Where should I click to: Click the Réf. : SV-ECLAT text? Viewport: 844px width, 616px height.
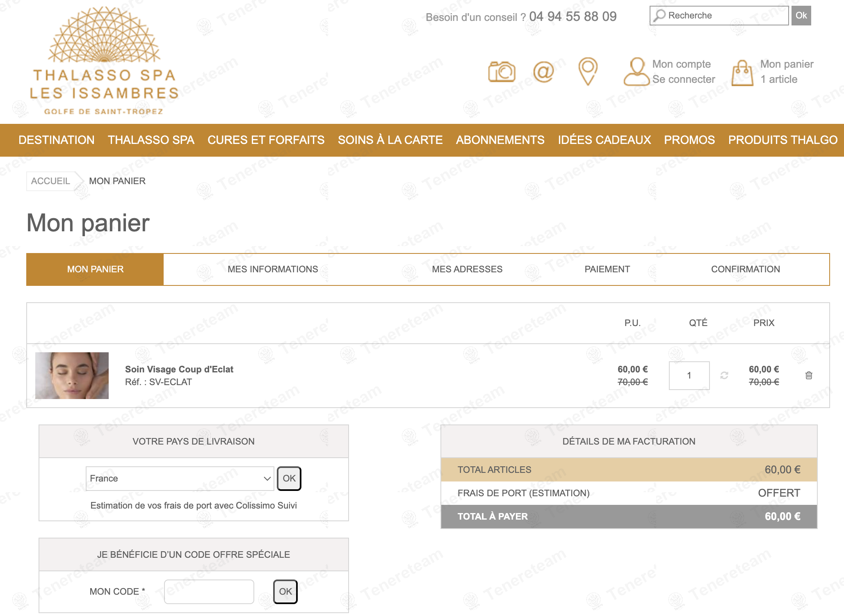pos(158,382)
